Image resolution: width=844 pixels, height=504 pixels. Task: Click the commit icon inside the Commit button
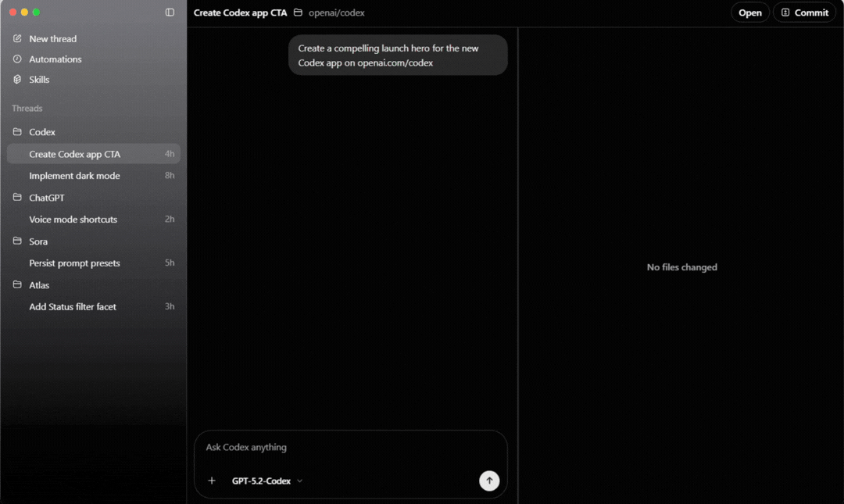784,12
